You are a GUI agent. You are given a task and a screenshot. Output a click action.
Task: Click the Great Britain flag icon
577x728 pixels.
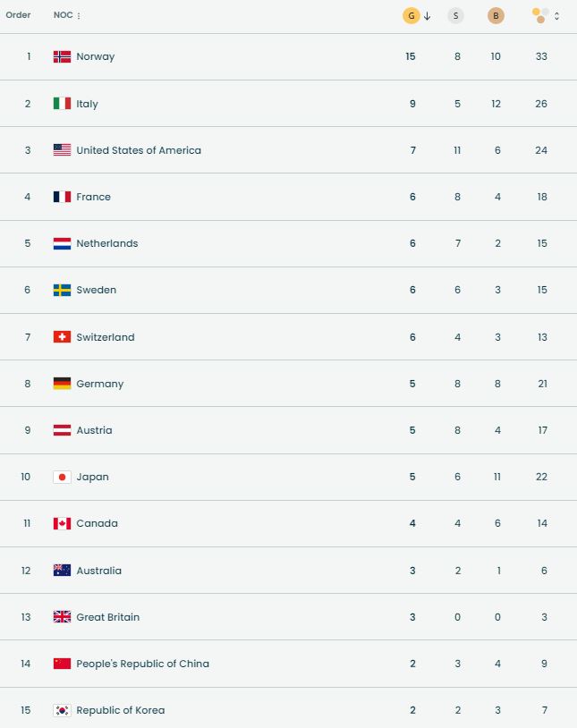point(62,617)
